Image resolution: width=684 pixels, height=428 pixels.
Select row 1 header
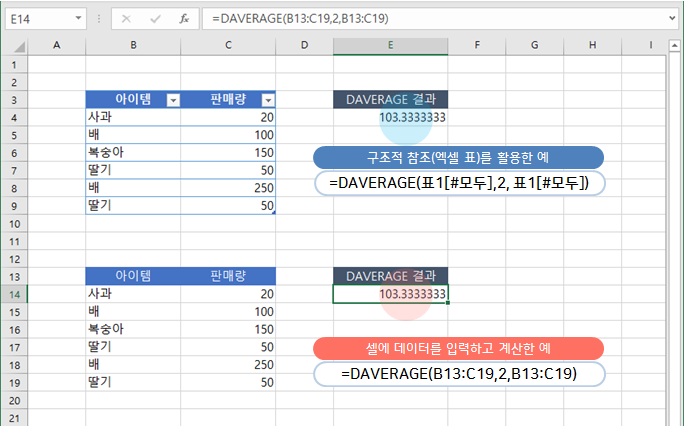(x=14, y=65)
